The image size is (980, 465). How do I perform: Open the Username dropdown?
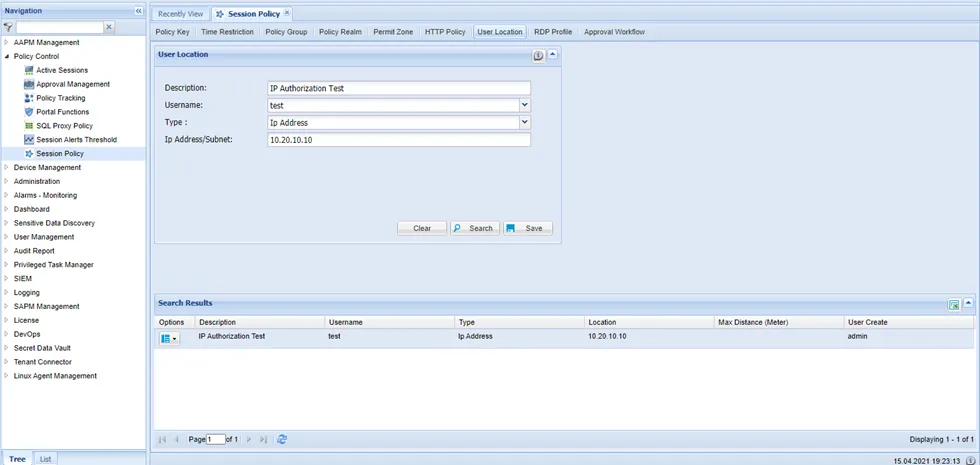[x=525, y=105]
